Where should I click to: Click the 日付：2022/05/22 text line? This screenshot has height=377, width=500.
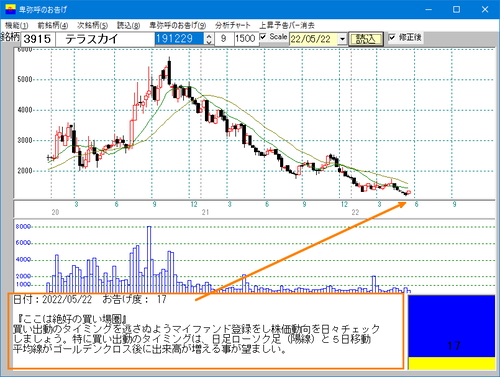(x=90, y=299)
